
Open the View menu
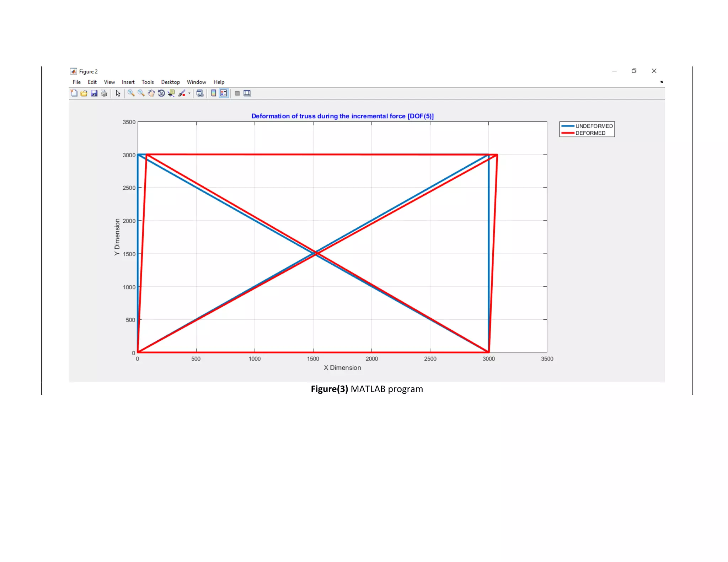[x=109, y=82]
